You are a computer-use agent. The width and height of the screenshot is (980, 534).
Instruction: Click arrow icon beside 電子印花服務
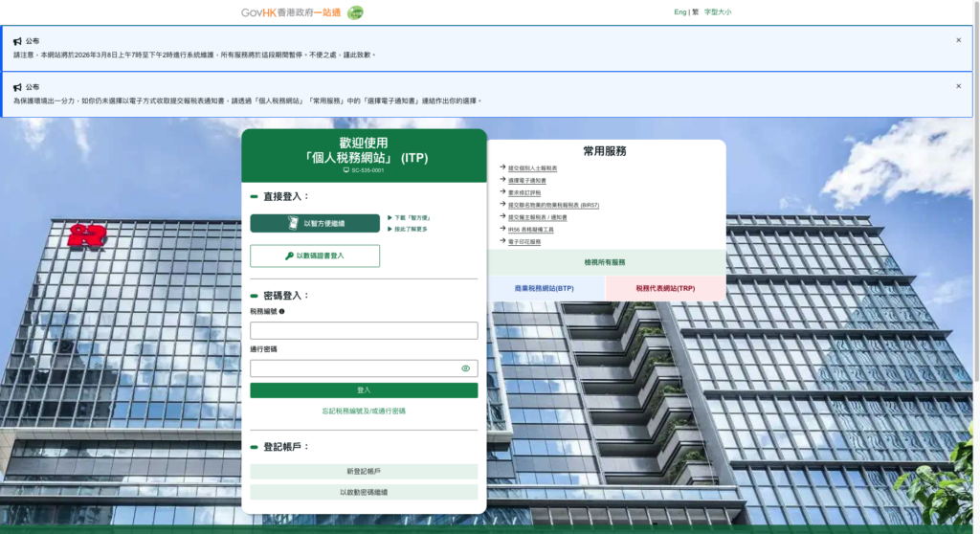pyautogui.click(x=502, y=241)
